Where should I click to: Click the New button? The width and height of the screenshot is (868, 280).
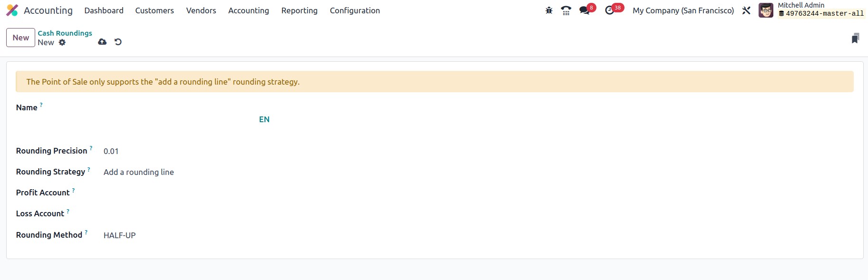20,38
